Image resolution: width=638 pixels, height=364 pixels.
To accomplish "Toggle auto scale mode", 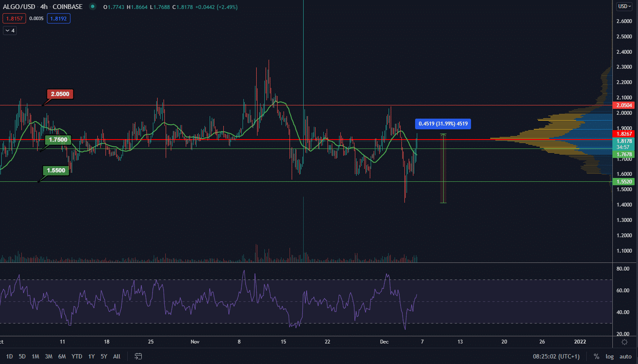I will click(x=625, y=356).
